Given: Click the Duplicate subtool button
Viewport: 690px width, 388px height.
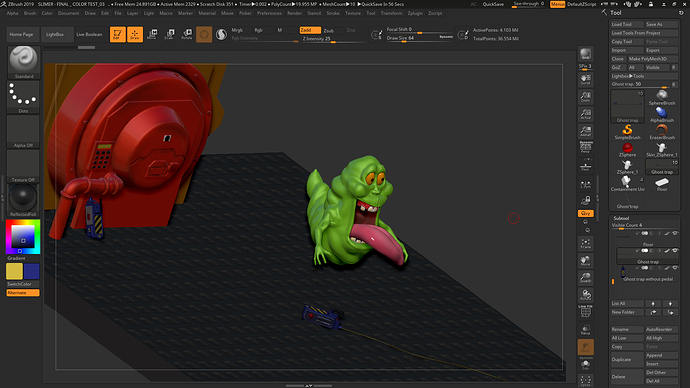Looking at the screenshot, I should click(627, 359).
